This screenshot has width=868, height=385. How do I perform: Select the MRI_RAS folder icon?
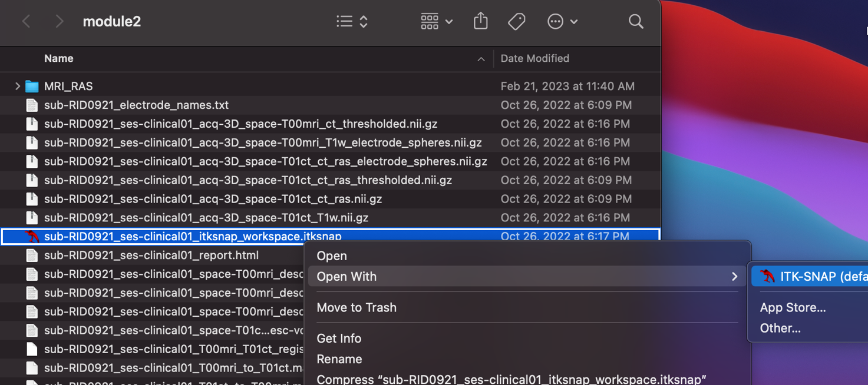(32, 86)
